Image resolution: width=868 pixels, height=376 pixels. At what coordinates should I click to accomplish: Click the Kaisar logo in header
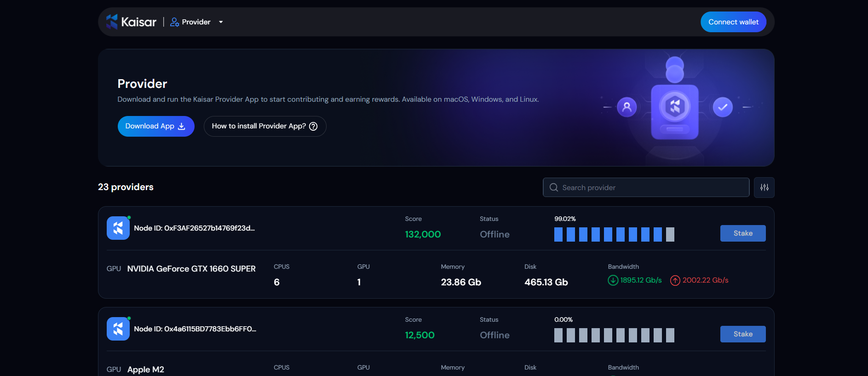tap(131, 22)
